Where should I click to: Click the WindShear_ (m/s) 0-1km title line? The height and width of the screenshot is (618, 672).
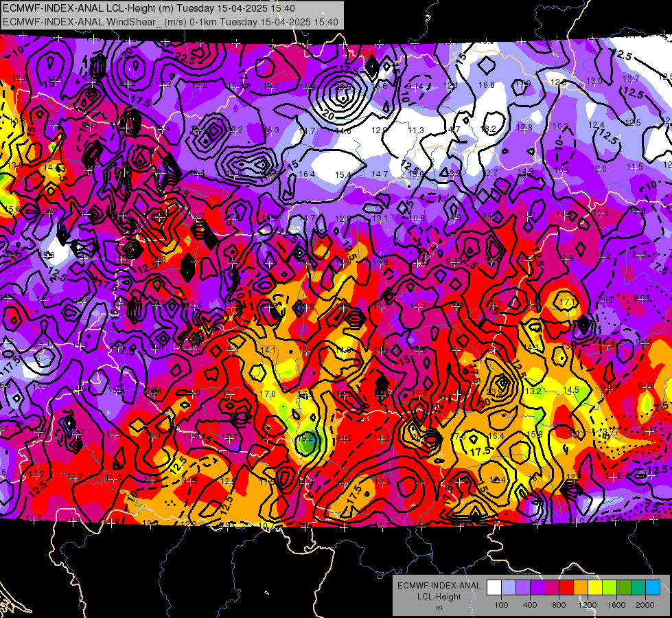170,22
